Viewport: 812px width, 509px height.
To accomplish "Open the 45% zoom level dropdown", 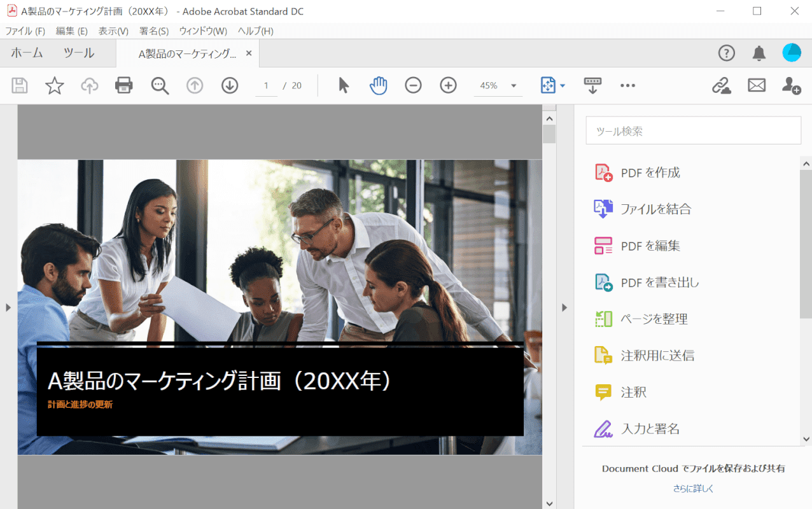I will (x=498, y=85).
